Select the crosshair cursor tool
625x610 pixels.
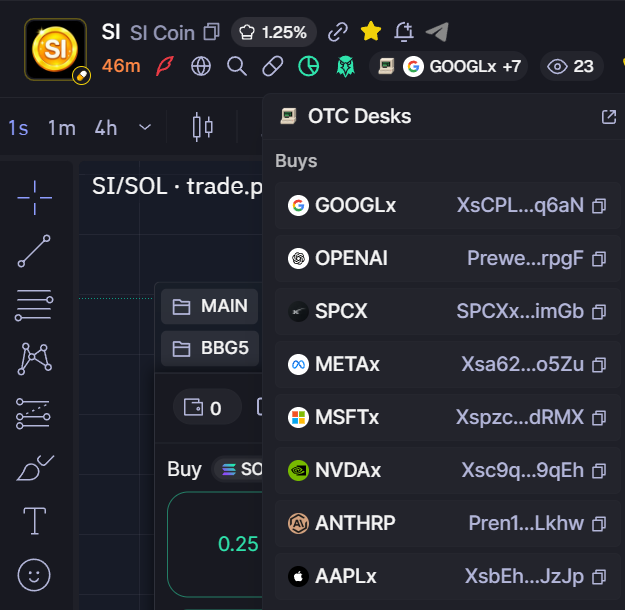(x=35, y=198)
